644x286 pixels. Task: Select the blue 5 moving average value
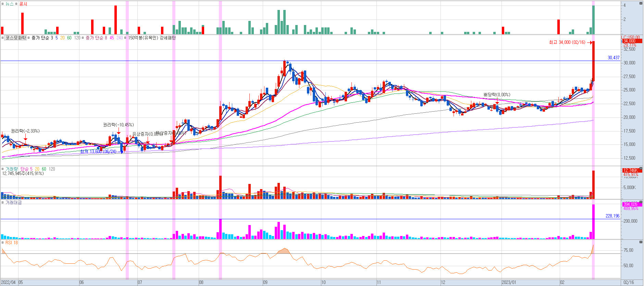pyautogui.click(x=57, y=38)
